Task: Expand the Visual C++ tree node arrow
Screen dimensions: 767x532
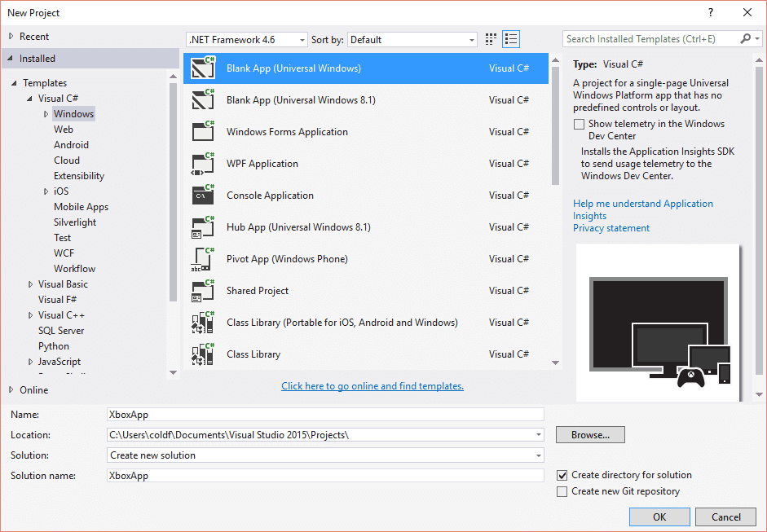Action: click(x=30, y=315)
